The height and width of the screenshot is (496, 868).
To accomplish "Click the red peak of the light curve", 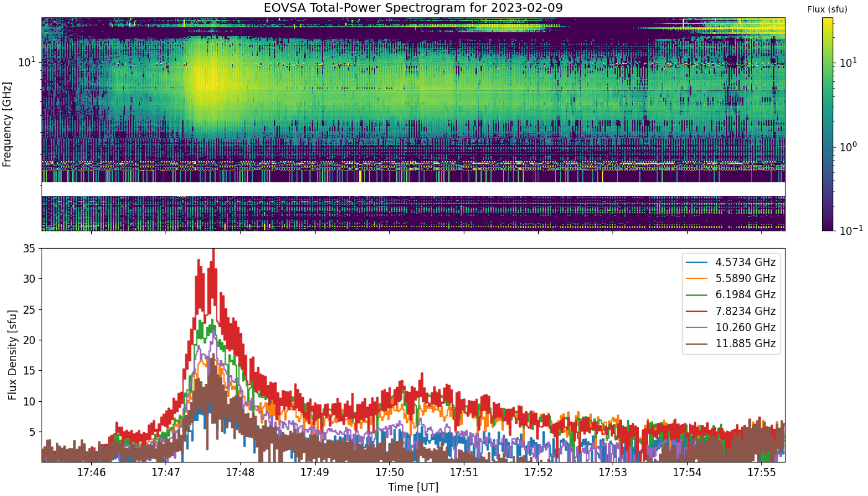I will 213,250.
